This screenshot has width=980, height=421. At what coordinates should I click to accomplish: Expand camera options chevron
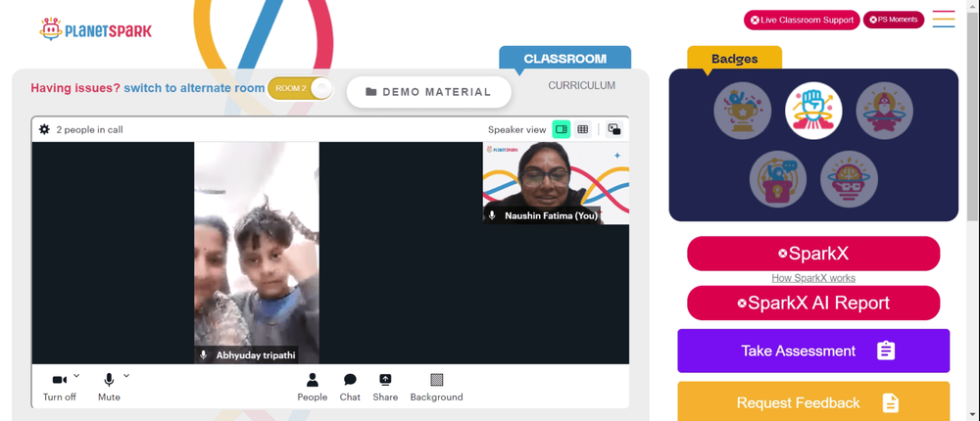pos(76,375)
